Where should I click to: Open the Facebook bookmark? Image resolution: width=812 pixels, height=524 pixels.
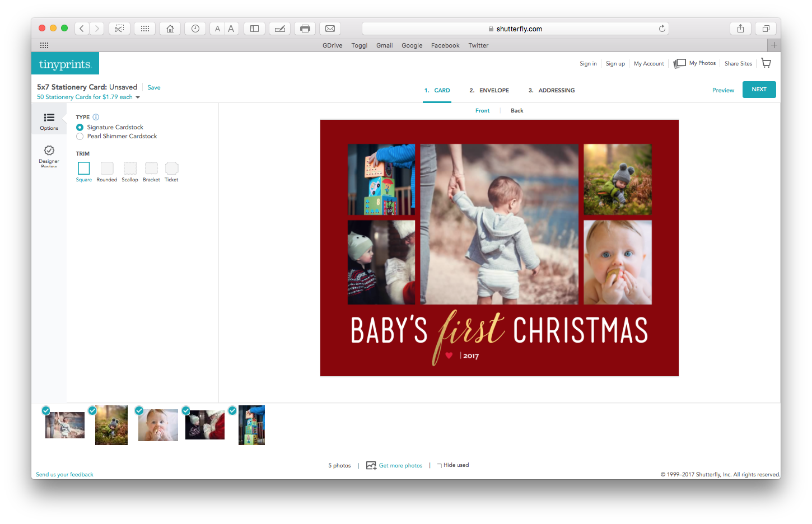(x=445, y=45)
